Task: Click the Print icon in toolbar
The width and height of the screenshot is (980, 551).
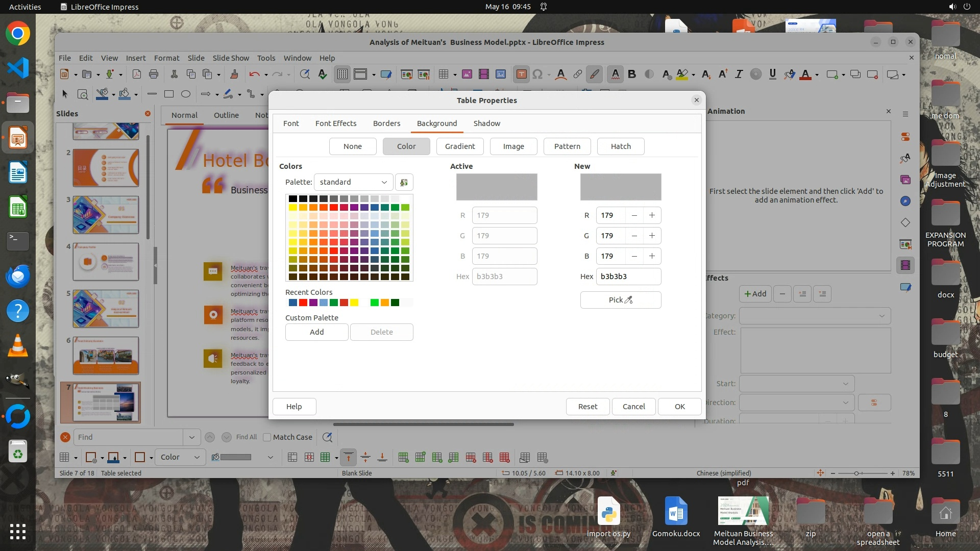Action: 154,74
